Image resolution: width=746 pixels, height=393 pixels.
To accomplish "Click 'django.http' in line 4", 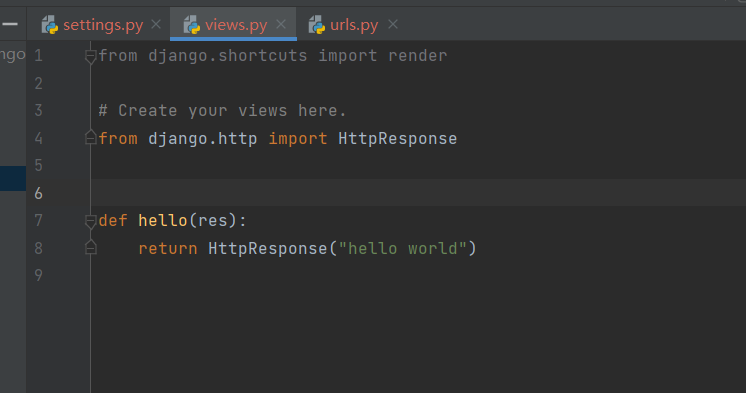I will pos(203,138).
